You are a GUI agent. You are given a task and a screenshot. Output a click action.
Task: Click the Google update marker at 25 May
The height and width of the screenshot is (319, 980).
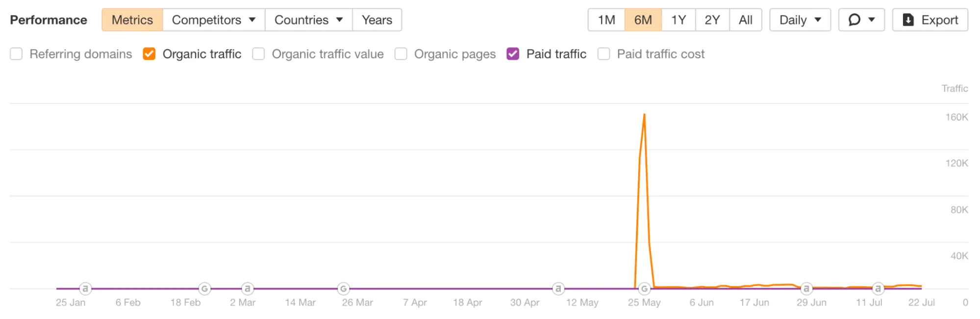tap(645, 289)
